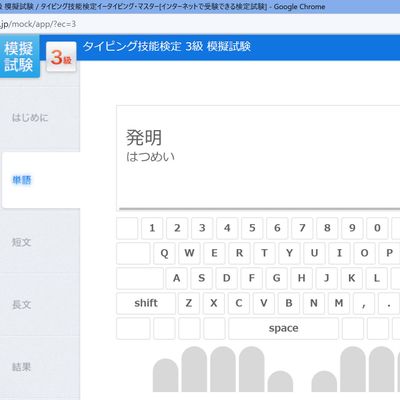Click the F key on virtual keyboard
This screenshot has width=400, height=400.
pyautogui.click(x=252, y=278)
